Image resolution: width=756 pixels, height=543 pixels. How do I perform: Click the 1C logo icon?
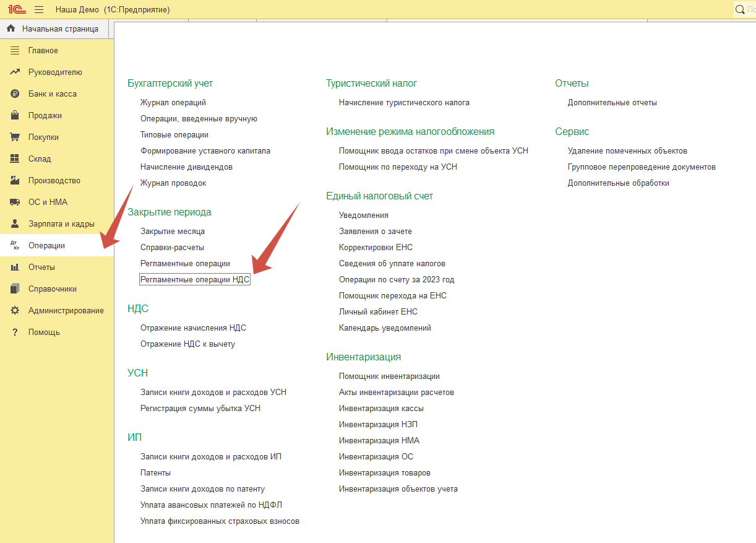pyautogui.click(x=17, y=9)
